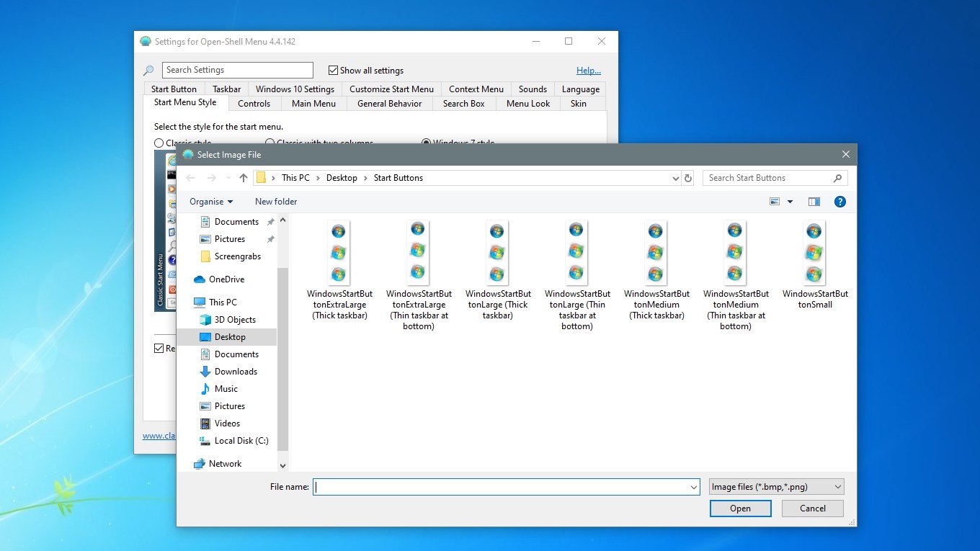Toggle the preview pane icon
Viewport: 980px width, 551px height.
tap(814, 202)
